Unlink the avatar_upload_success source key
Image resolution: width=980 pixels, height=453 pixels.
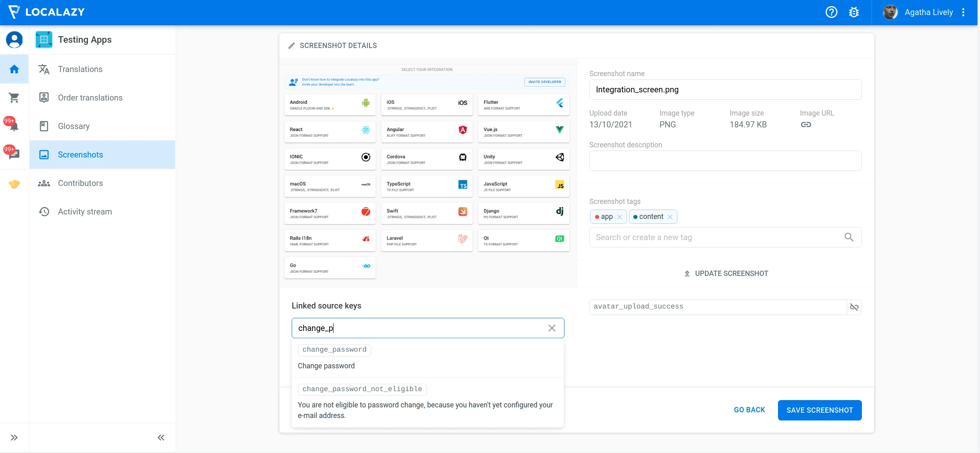(854, 307)
